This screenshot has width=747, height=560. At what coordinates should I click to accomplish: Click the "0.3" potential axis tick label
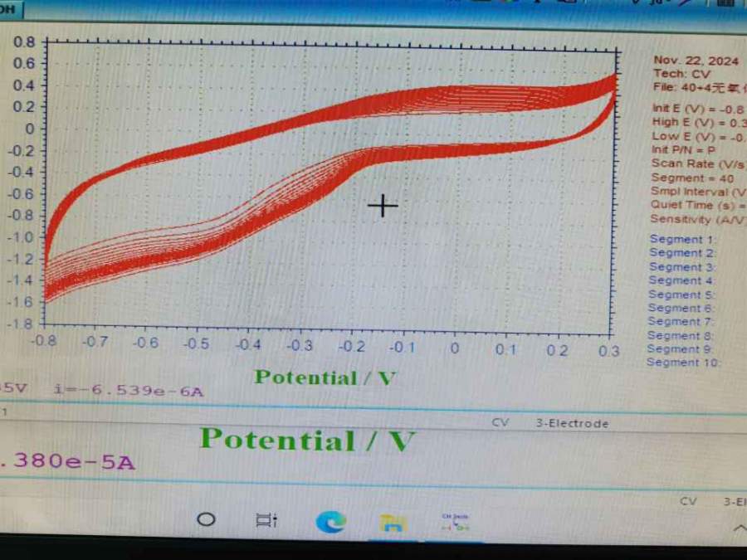tap(609, 351)
